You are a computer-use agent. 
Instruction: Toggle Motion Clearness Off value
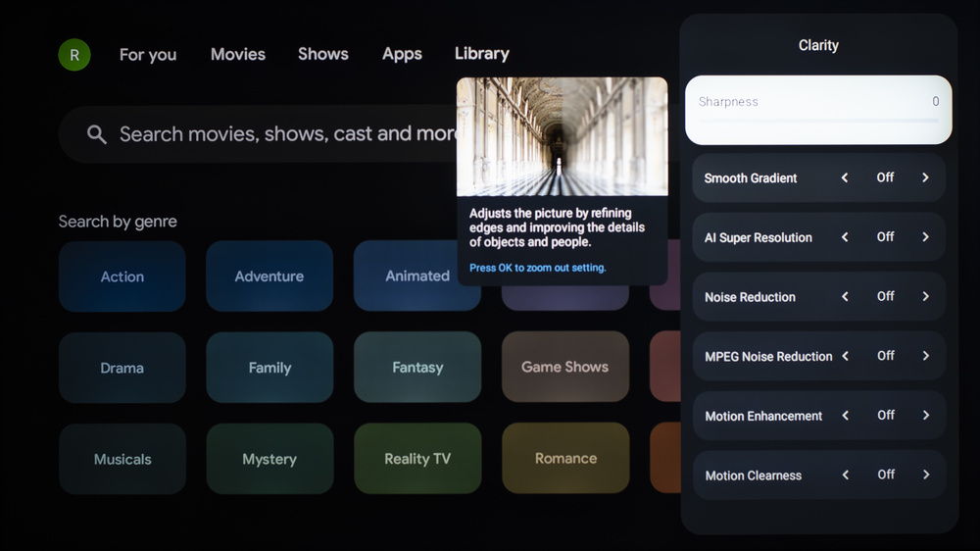click(885, 475)
